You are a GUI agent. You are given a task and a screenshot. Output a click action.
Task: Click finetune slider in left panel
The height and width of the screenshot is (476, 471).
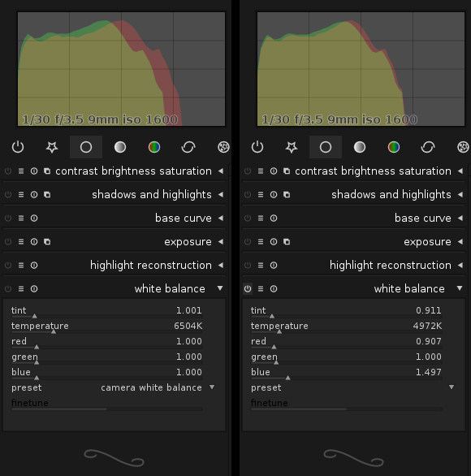coord(107,405)
